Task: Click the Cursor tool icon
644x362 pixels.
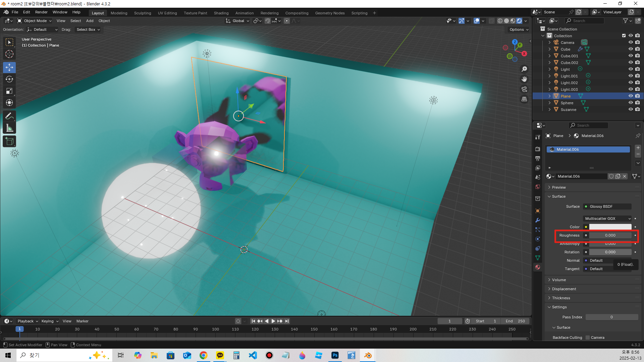Action: (9, 54)
